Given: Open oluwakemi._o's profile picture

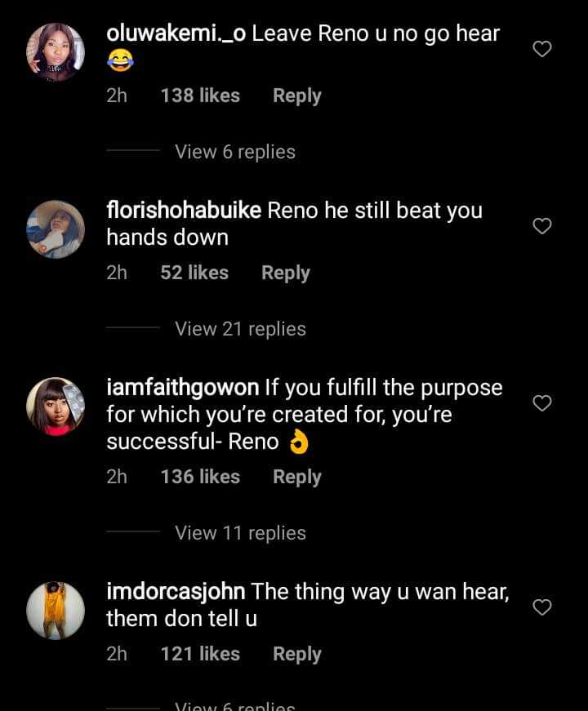Looking at the screenshot, I should pos(56,51).
